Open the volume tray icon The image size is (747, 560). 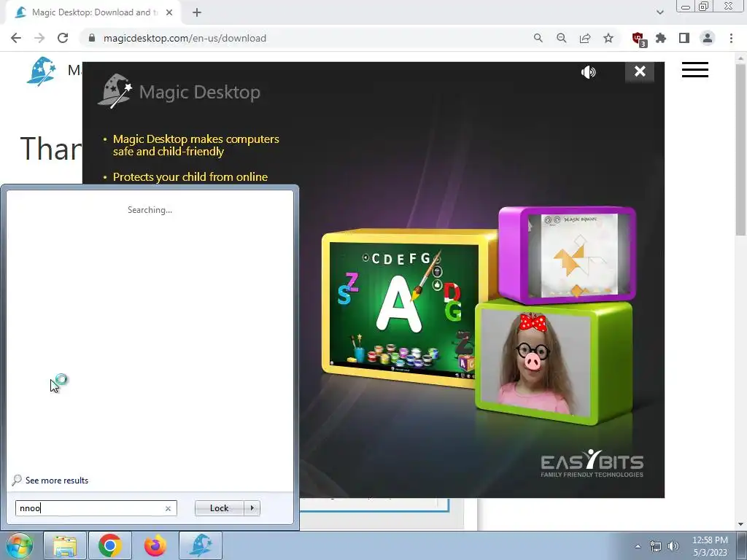point(673,546)
